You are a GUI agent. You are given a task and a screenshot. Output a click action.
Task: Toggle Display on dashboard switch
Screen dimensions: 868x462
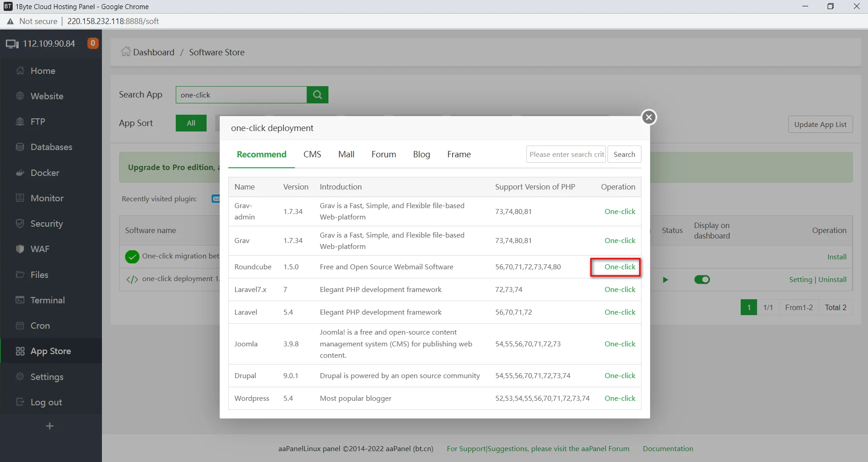702,280
